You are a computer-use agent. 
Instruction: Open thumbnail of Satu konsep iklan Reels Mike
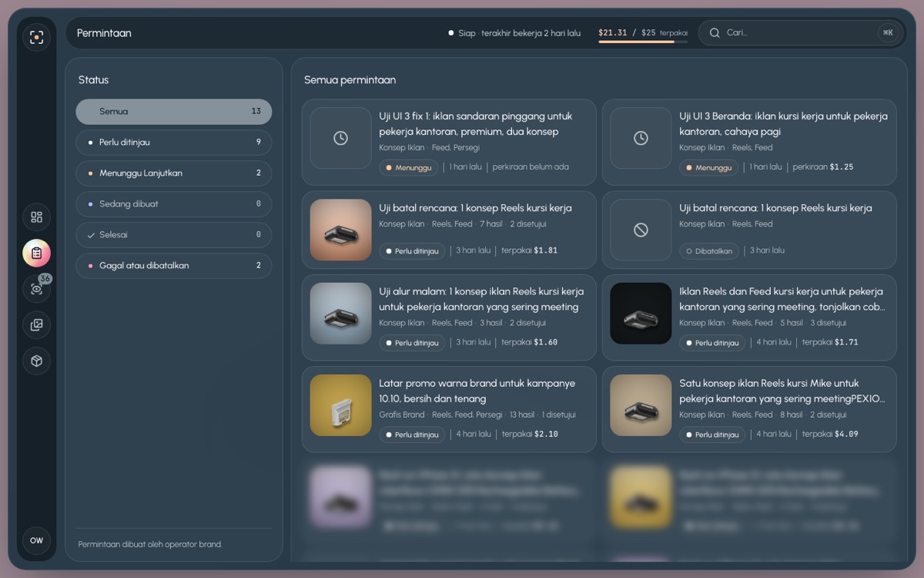pyautogui.click(x=641, y=405)
